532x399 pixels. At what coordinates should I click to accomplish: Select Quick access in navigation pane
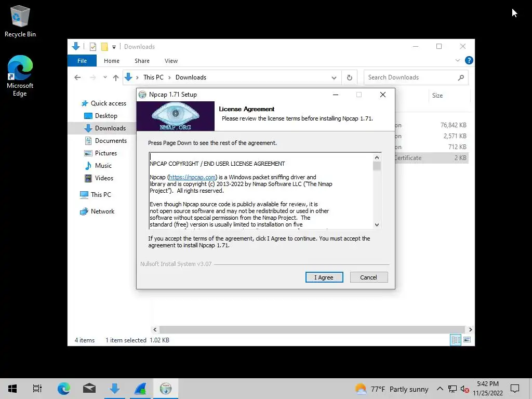(x=103, y=103)
